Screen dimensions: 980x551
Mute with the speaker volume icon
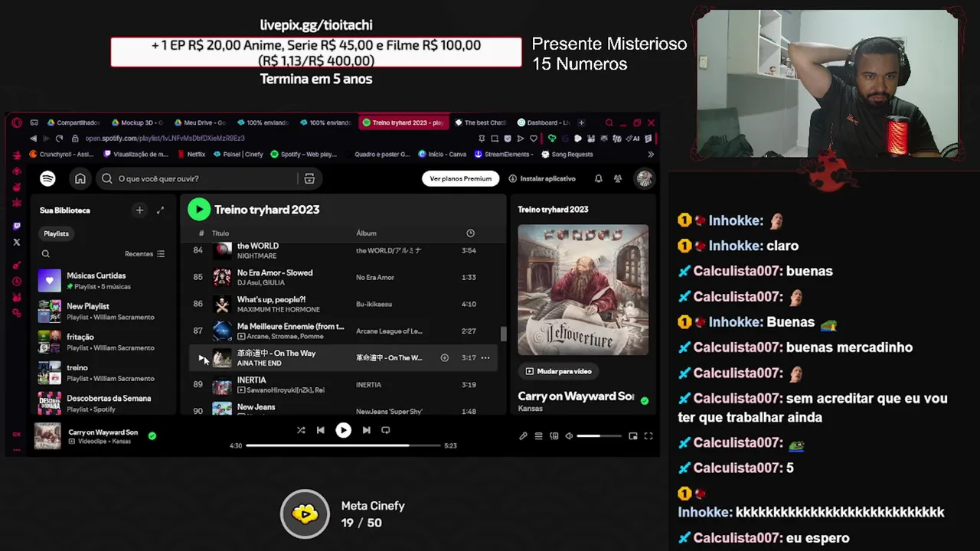pyautogui.click(x=569, y=436)
